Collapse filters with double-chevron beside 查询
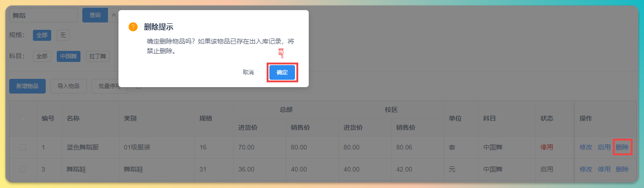The width and height of the screenshot is (644, 188). tap(113, 15)
